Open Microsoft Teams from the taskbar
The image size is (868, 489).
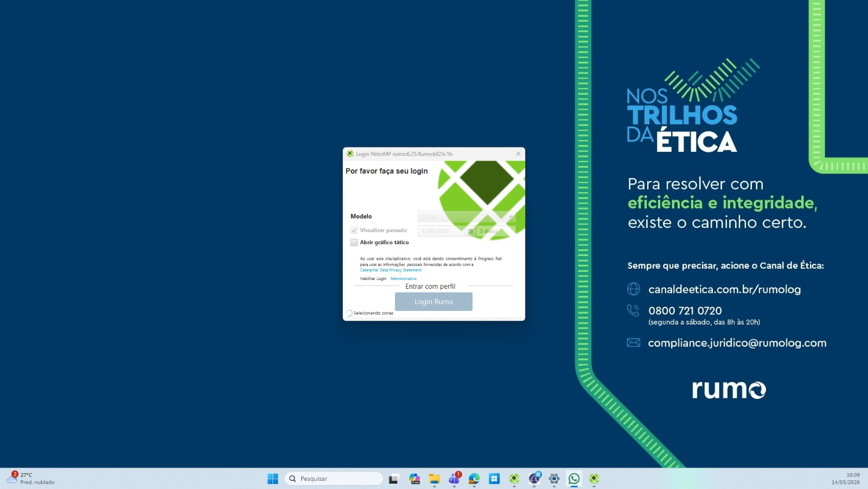click(x=455, y=479)
